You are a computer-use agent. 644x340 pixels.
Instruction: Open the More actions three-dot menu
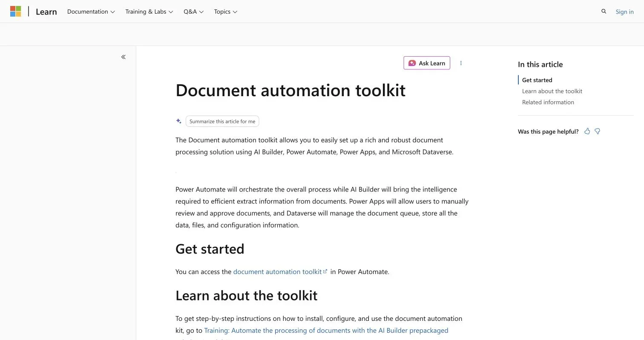coord(461,63)
